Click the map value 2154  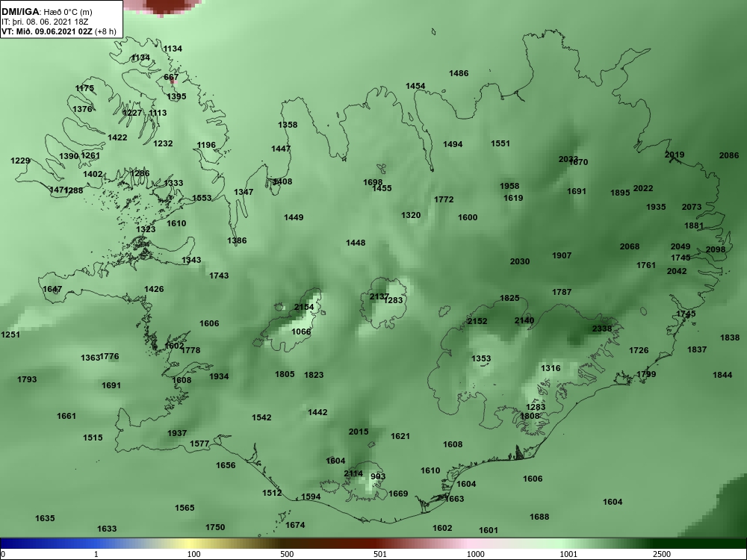click(304, 307)
